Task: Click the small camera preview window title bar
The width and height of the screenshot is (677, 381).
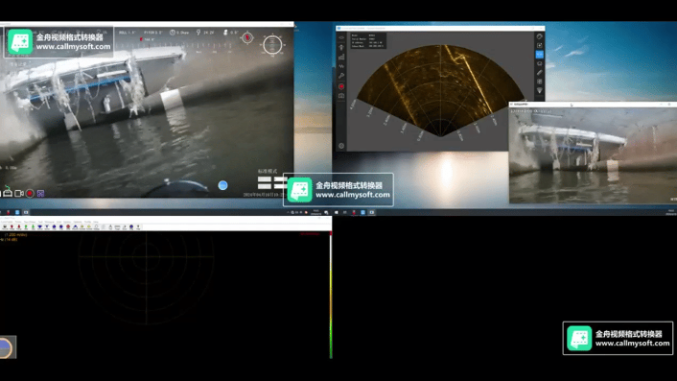Action: click(592, 104)
